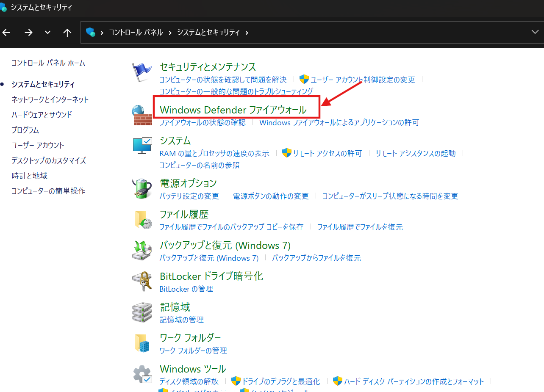Open Windows Defender ファイアウォール heading
The height and width of the screenshot is (392, 544).
233,110
